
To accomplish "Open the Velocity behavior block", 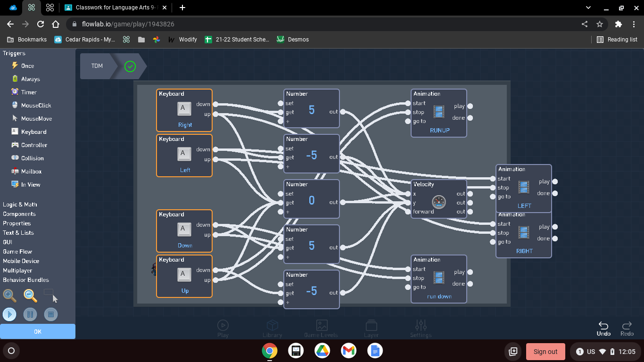I will pyautogui.click(x=439, y=198).
